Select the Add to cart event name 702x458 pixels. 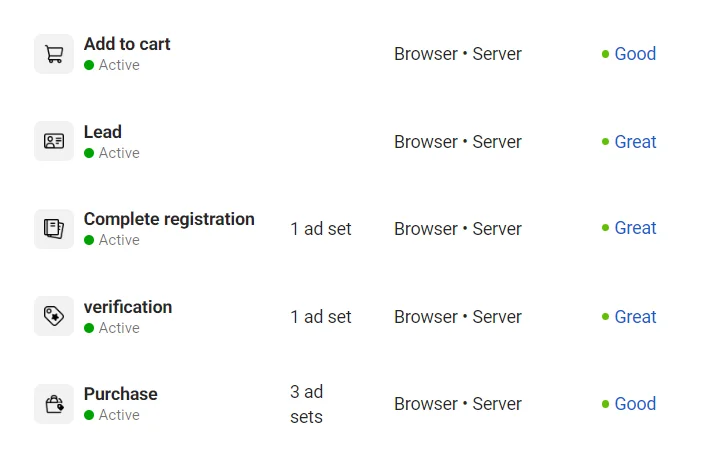(127, 44)
